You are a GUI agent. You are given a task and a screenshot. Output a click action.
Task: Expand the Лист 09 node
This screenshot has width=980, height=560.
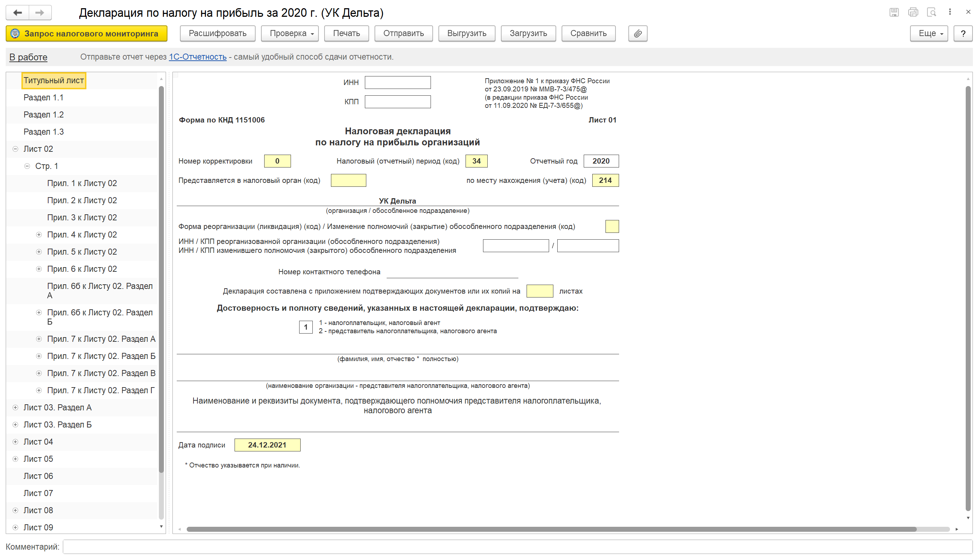click(x=15, y=528)
